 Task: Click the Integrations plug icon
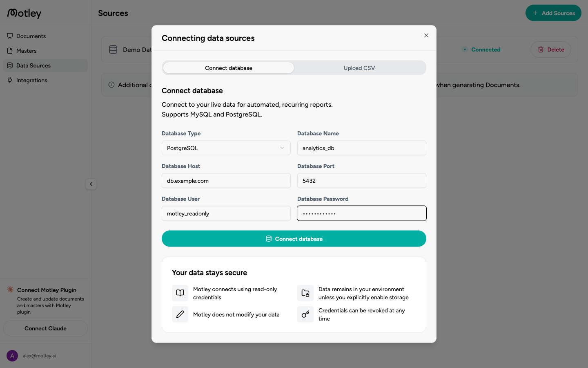click(10, 80)
